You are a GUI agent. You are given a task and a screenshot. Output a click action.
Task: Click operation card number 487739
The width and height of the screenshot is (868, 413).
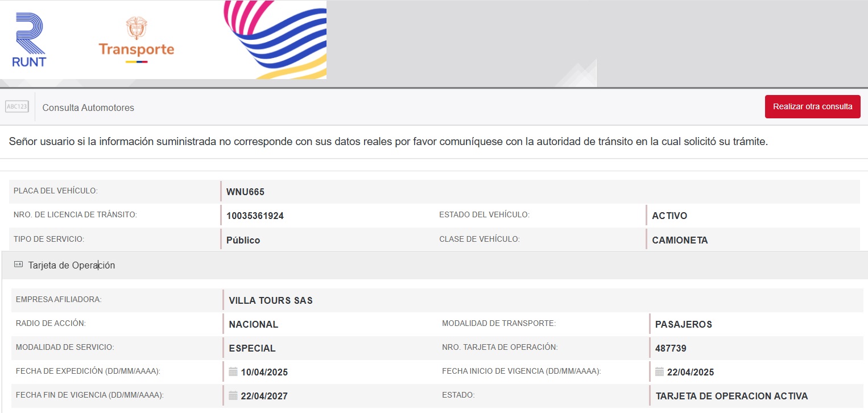(671, 348)
